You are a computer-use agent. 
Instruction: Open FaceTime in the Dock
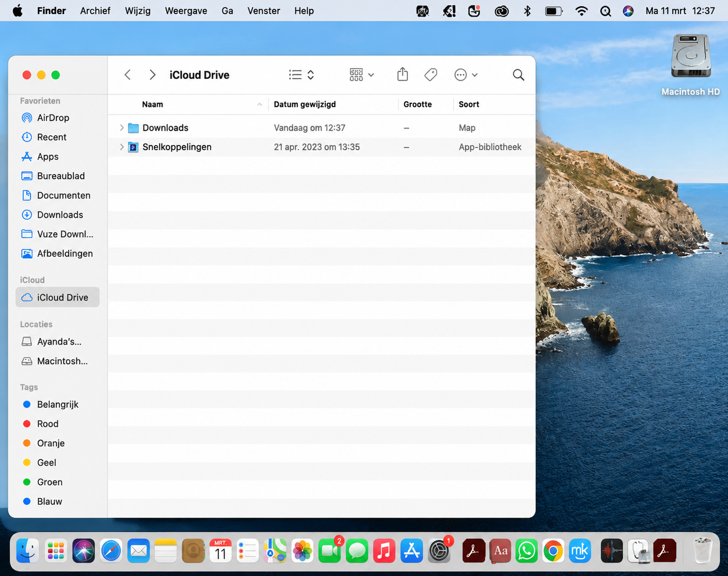point(329,551)
